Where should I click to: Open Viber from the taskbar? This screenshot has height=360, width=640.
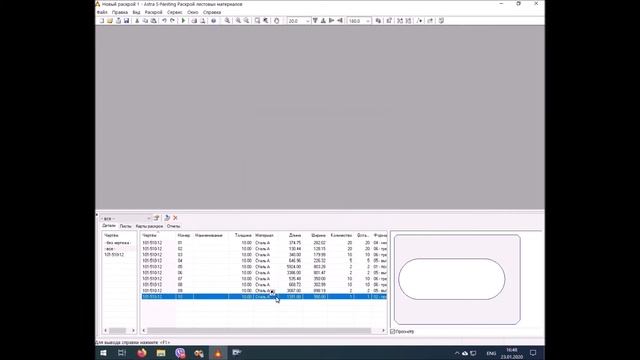coord(180,353)
